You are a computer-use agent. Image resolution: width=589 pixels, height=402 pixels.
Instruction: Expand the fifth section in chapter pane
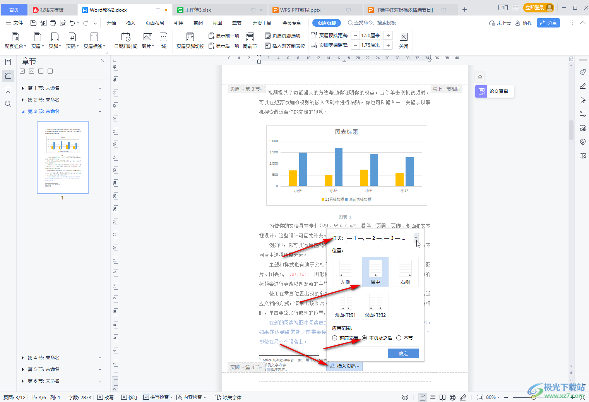(23, 369)
